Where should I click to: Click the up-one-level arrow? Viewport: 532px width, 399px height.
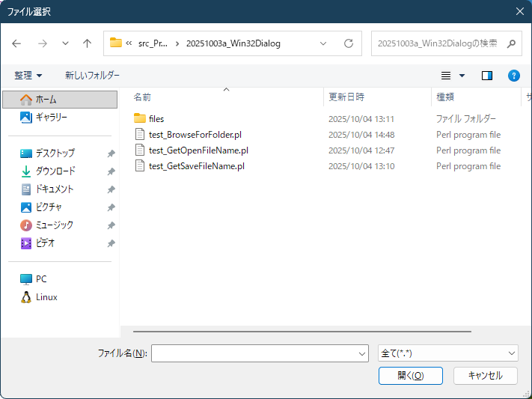87,43
